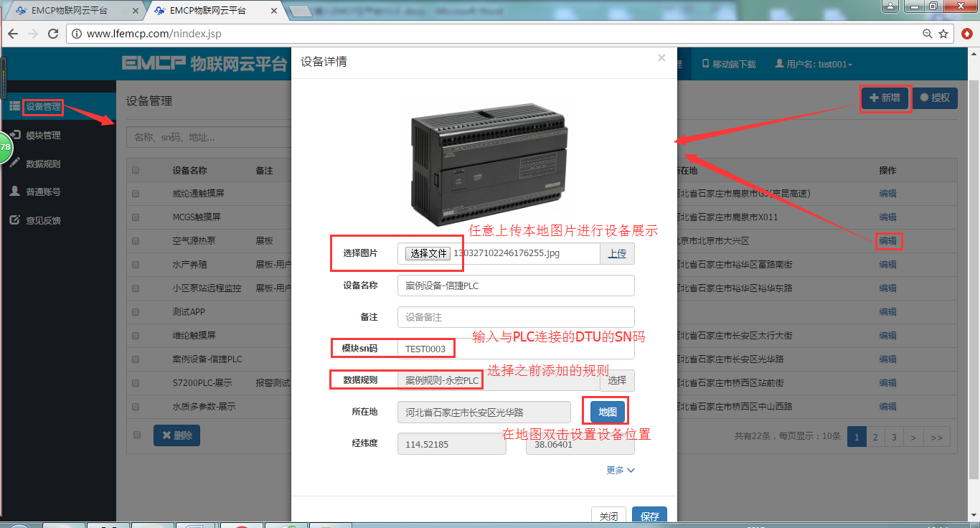Click the 保存 save button
This screenshot has height=528, width=980.
click(x=650, y=517)
